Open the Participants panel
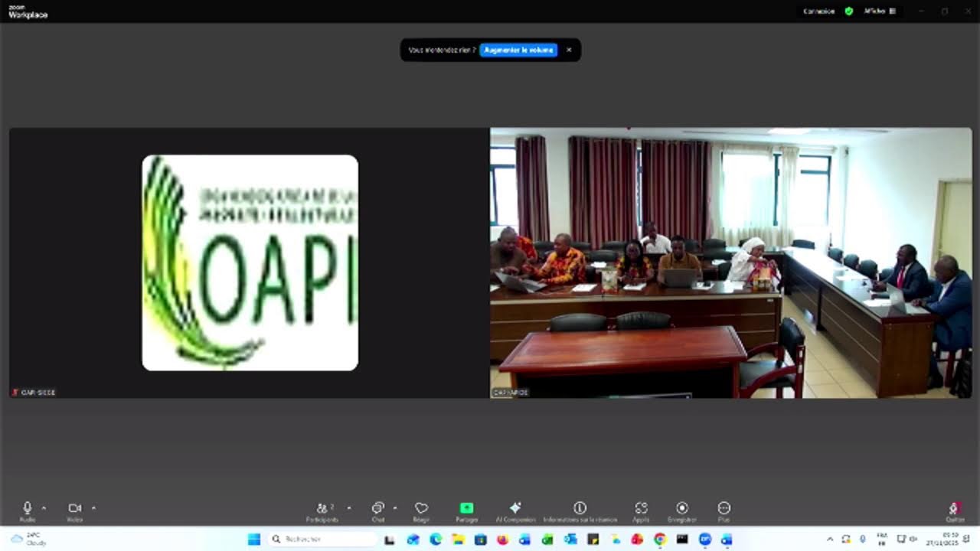Image resolution: width=980 pixels, height=551 pixels. (323, 511)
